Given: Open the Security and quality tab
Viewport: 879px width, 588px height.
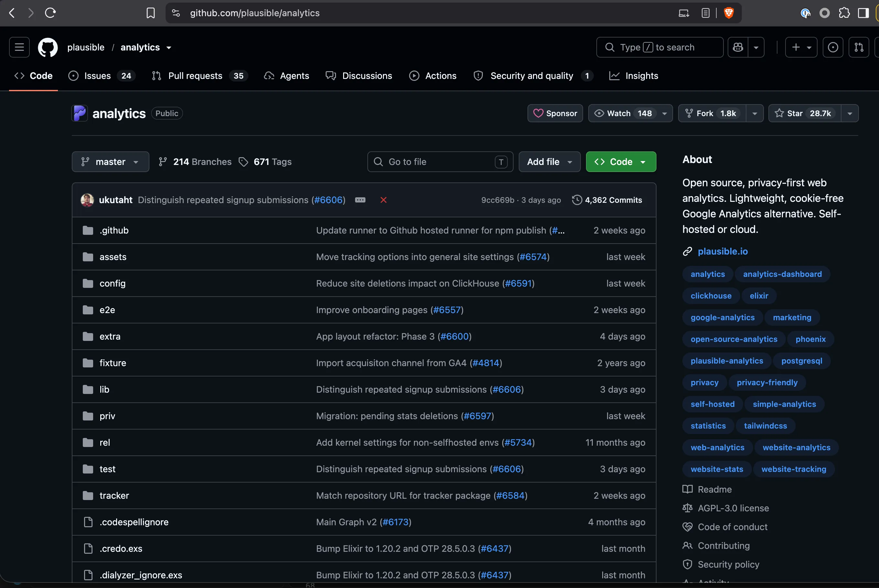Looking at the screenshot, I should pyautogui.click(x=533, y=76).
